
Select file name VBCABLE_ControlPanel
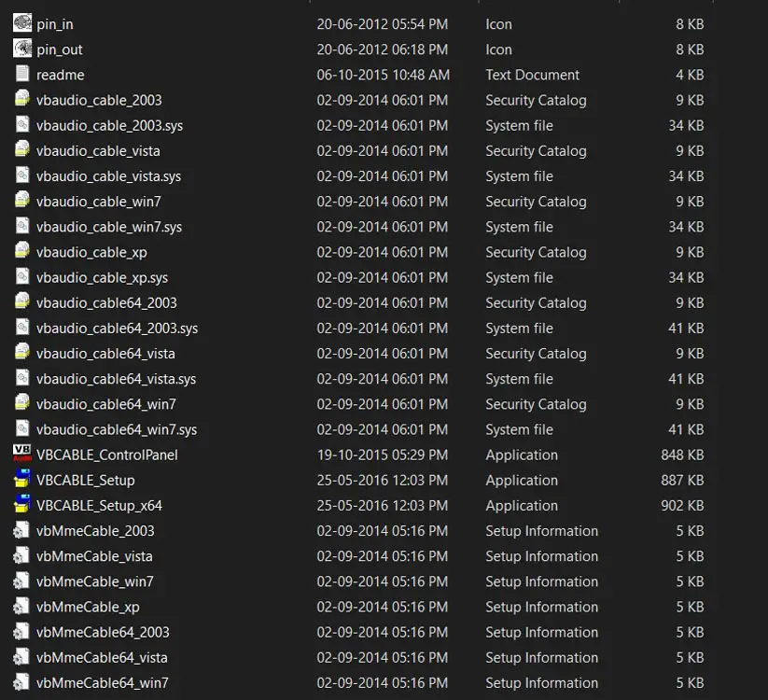[x=107, y=455]
